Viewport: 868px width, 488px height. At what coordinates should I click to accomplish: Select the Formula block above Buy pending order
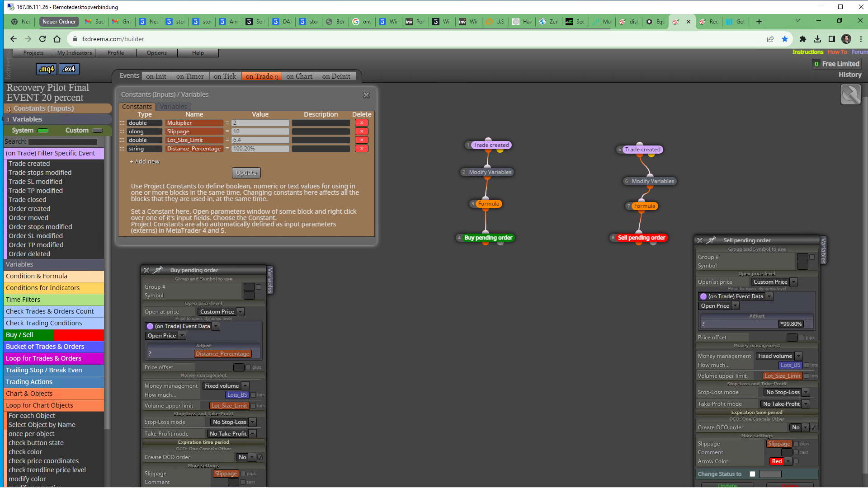pyautogui.click(x=489, y=204)
